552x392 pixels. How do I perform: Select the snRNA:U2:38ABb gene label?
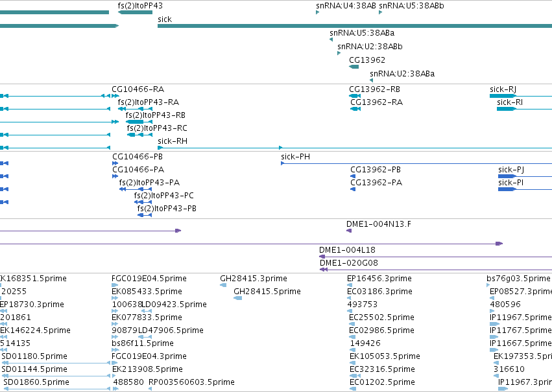pyautogui.click(x=370, y=47)
